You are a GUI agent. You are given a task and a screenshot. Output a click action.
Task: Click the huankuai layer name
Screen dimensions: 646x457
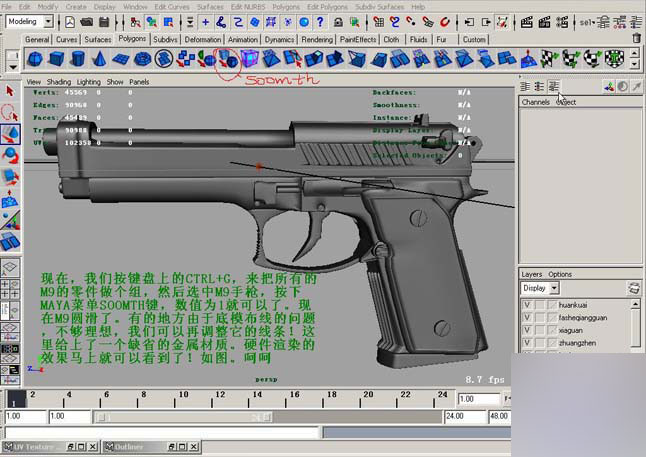coord(573,305)
